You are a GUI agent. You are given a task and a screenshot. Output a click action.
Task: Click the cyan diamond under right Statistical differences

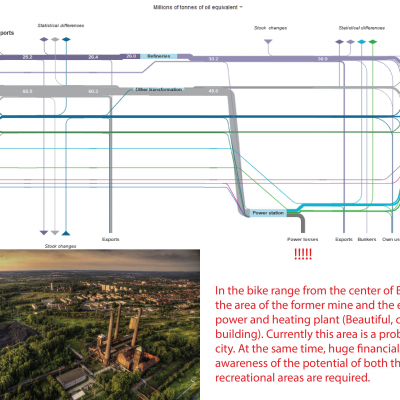pyautogui.click(x=362, y=42)
